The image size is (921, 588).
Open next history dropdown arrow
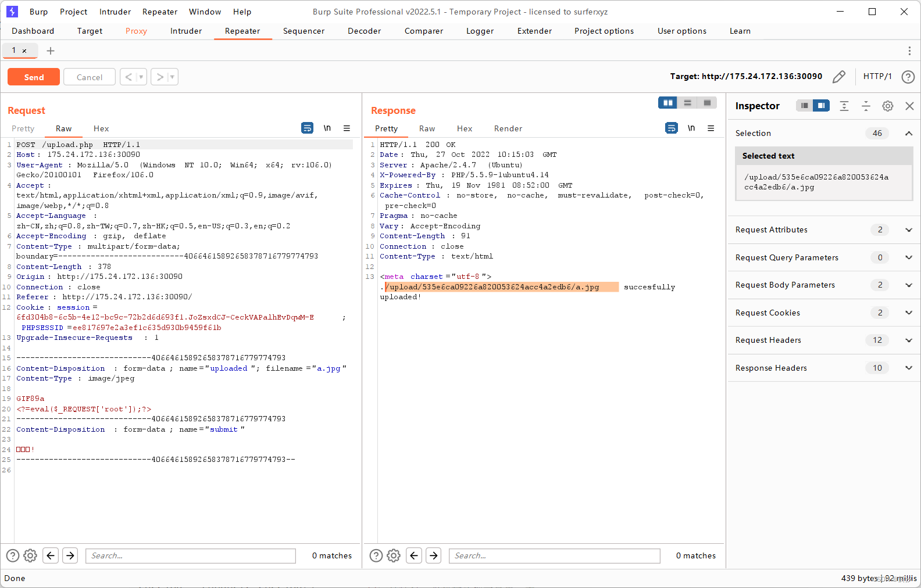pos(173,77)
